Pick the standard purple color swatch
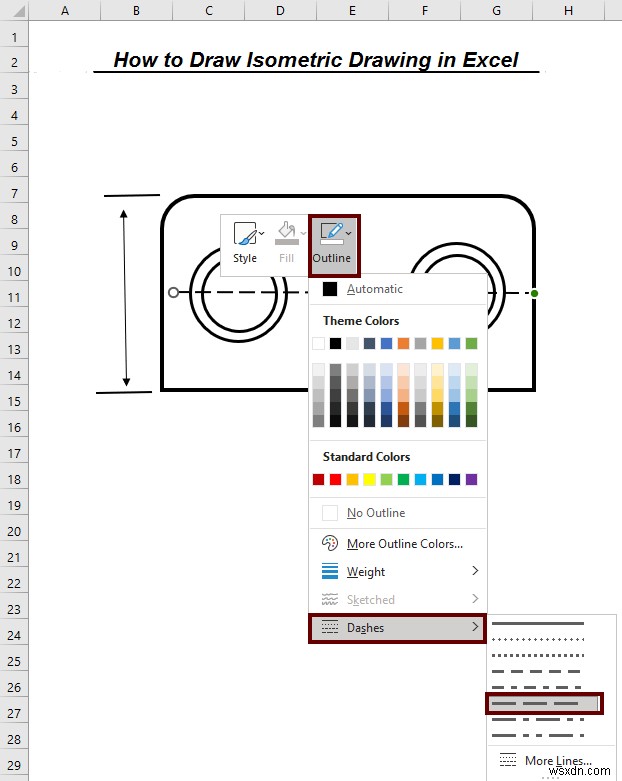The width and height of the screenshot is (622, 781). [471, 479]
